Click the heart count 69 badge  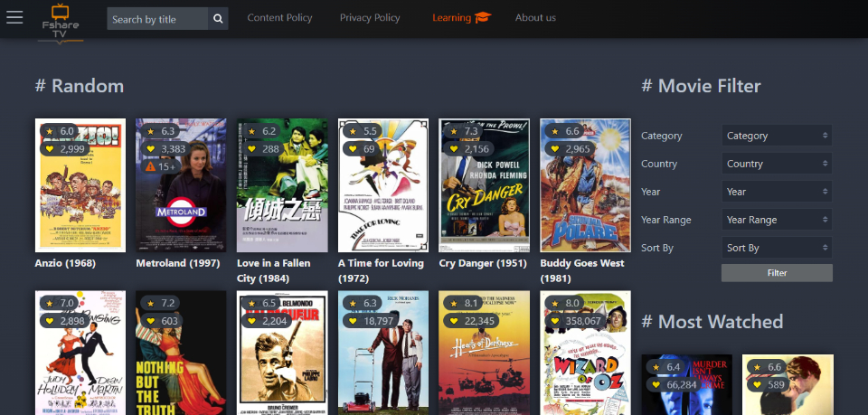[362, 149]
